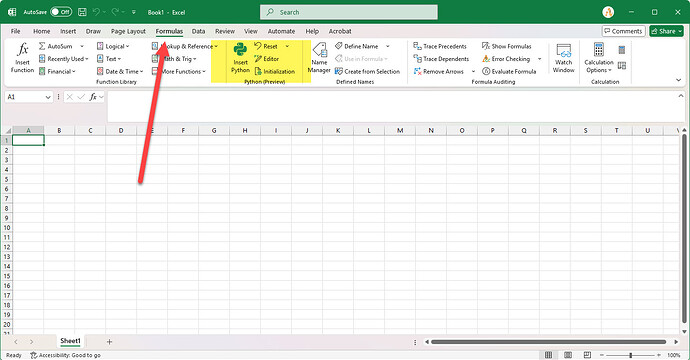This screenshot has height=360, width=690.
Task: Open Customize Quick Access Toolbar dropdown
Action: click(x=134, y=12)
